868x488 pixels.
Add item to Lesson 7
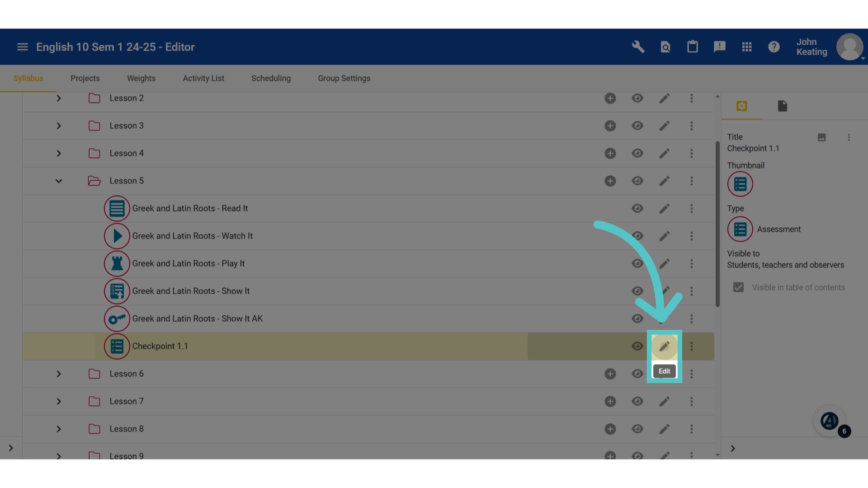(x=610, y=401)
